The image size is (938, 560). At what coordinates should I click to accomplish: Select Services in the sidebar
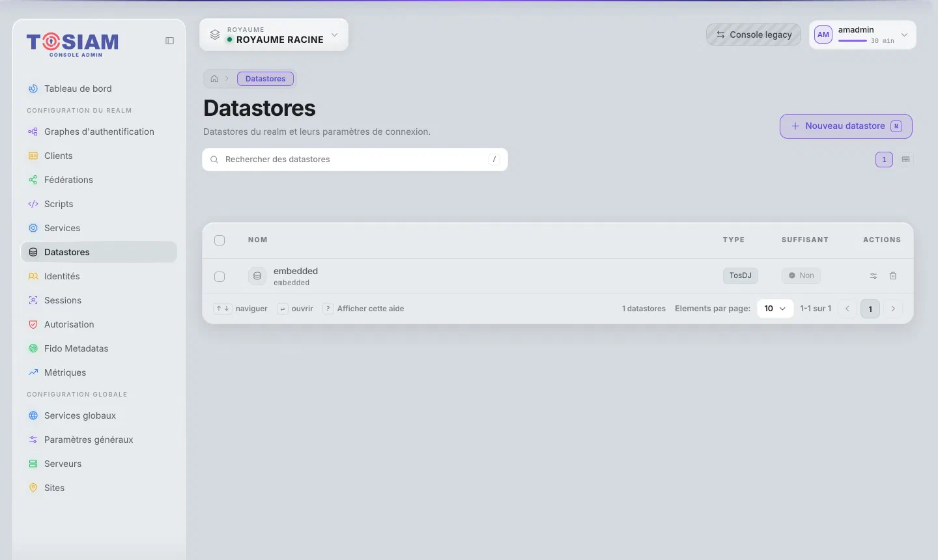click(99, 228)
